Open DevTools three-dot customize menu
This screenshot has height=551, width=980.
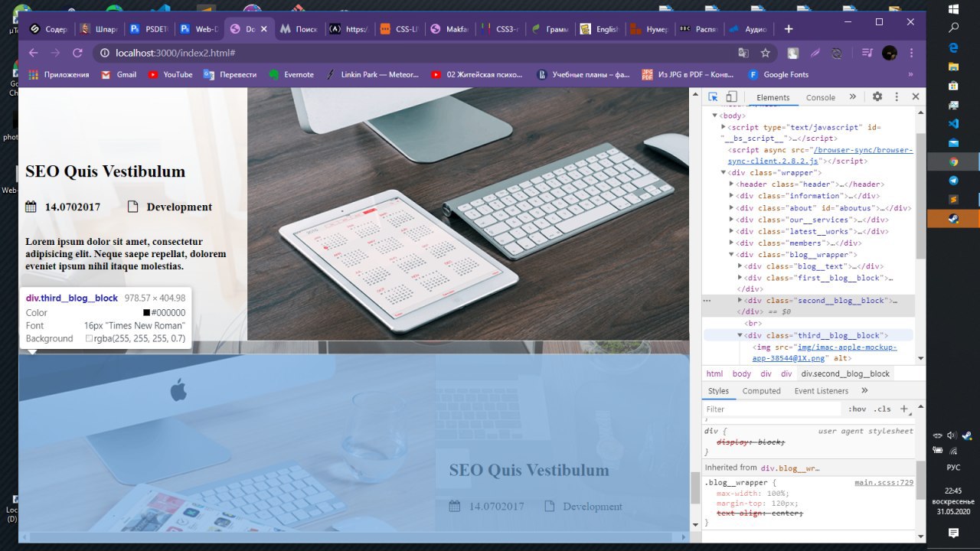tap(897, 97)
